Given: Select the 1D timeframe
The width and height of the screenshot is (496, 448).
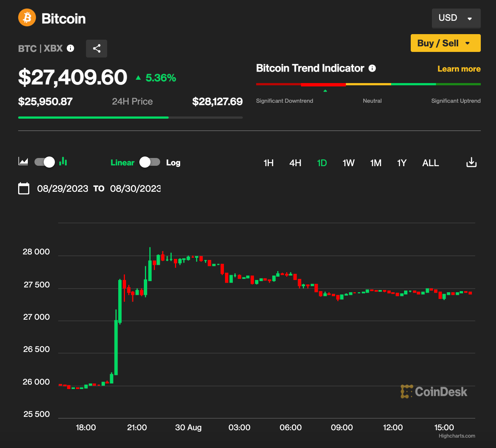Looking at the screenshot, I should (322, 163).
